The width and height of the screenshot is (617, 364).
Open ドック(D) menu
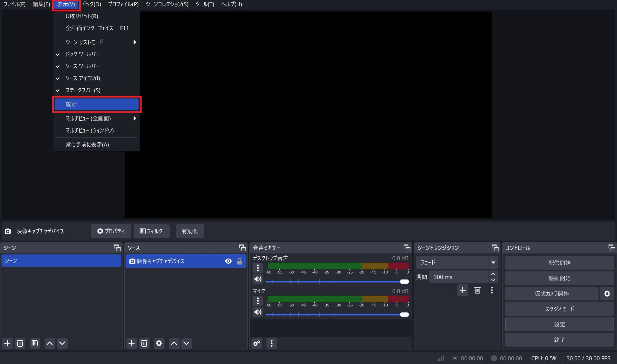click(91, 4)
